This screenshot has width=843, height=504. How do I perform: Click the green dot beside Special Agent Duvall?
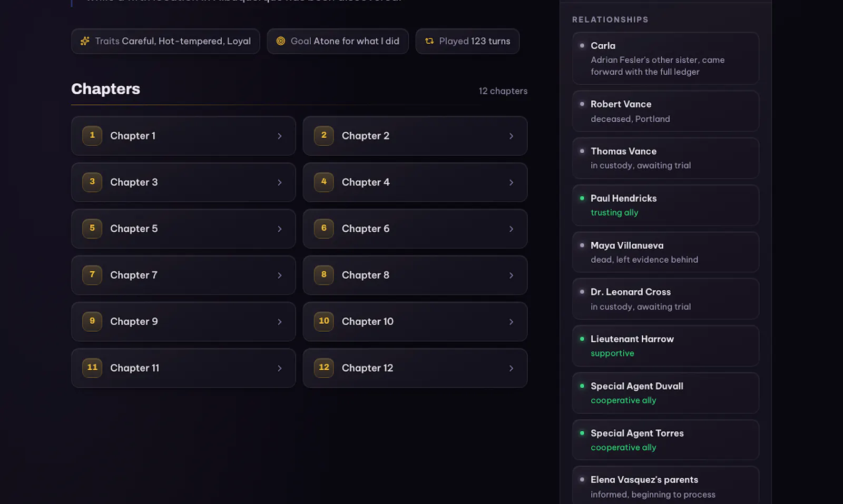tap(582, 386)
